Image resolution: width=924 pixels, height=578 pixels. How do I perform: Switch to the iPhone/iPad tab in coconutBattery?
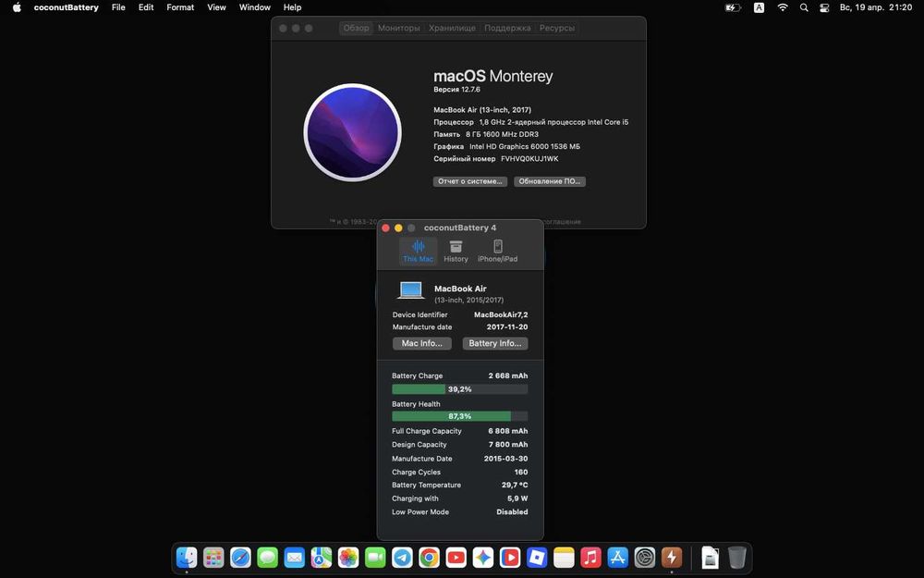[x=497, y=252]
